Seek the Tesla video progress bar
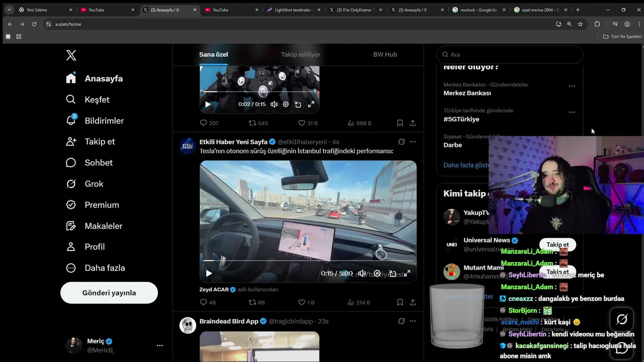 point(308,260)
